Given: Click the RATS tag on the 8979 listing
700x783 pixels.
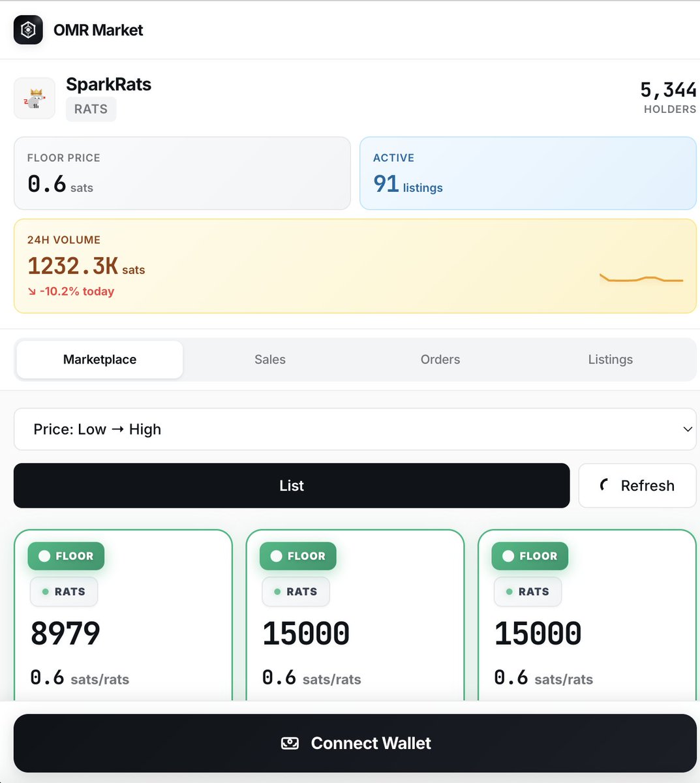Looking at the screenshot, I should click(x=64, y=592).
